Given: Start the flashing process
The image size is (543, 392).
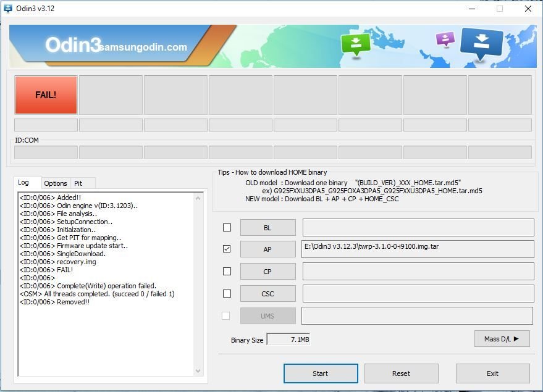Looking at the screenshot, I should pos(321,373).
